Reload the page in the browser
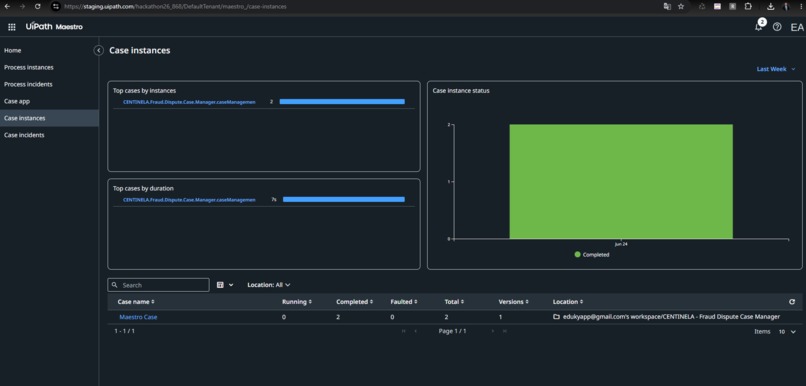Screen dimensions: 806x386 (38, 6)
